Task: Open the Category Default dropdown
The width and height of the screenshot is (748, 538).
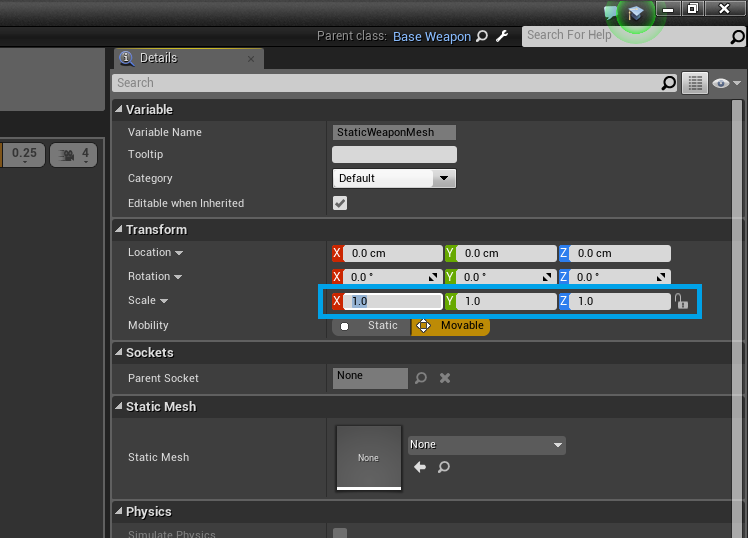Action: point(394,178)
